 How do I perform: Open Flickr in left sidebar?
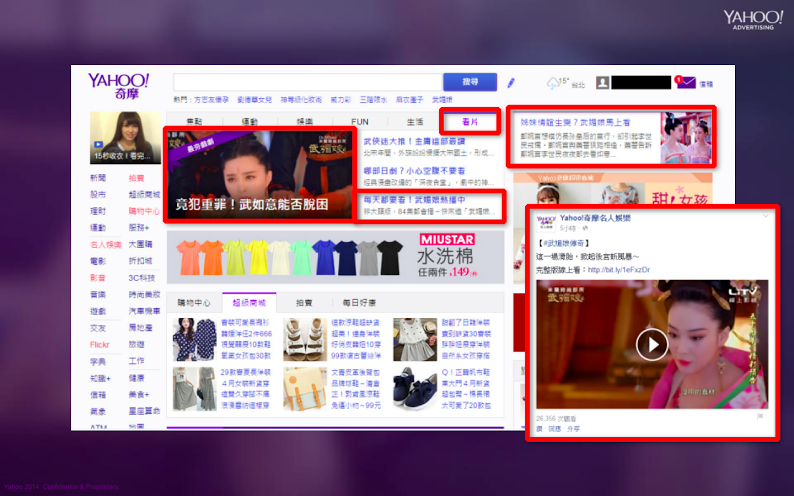tap(100, 345)
